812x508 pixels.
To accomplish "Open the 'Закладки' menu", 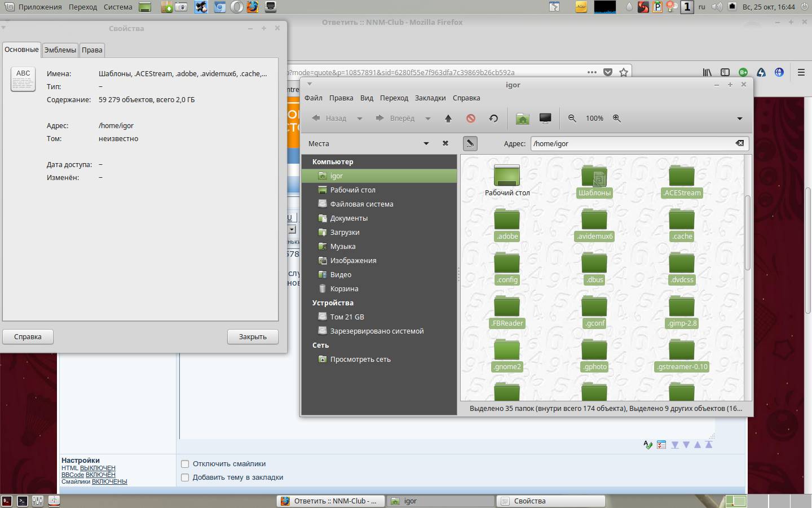I will [430, 98].
